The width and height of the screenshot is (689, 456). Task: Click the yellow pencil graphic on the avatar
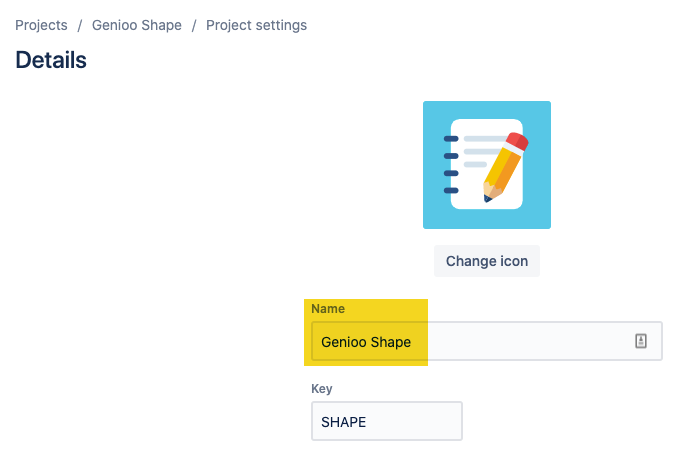[x=503, y=169]
